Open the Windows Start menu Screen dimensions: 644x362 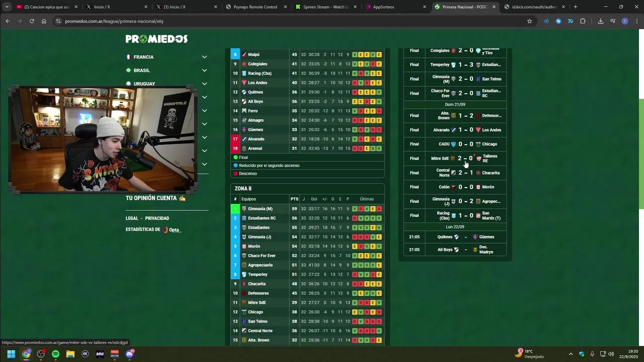point(11,354)
